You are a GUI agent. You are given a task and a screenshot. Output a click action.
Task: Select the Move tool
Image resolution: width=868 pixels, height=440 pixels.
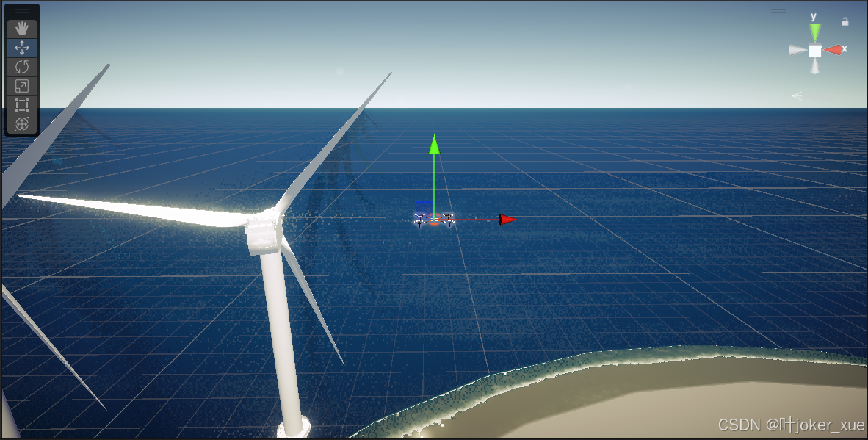[x=22, y=48]
